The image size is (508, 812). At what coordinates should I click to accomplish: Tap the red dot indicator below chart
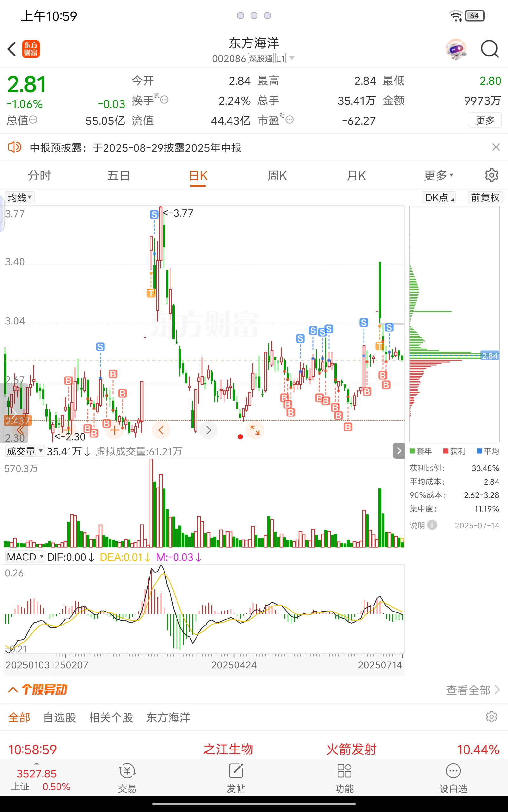240,436
